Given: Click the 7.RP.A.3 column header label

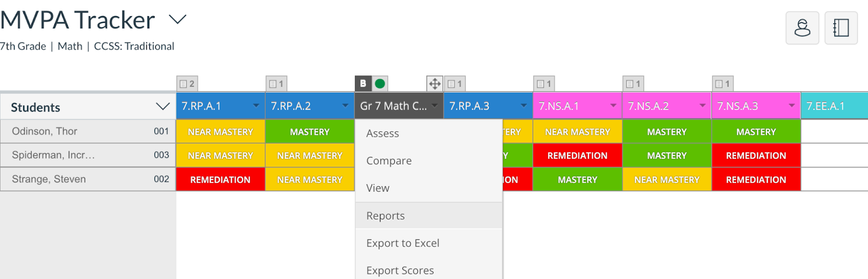Looking at the screenshot, I should pos(469,106).
